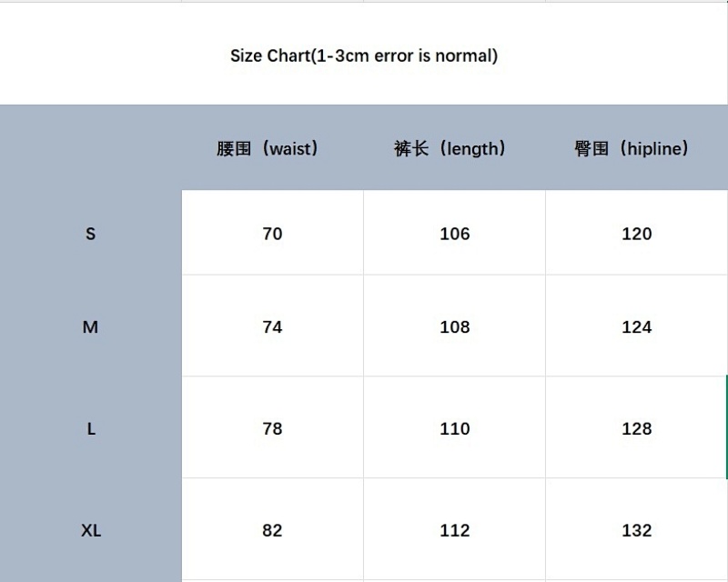Screen dimensions: 728x582
Task: Select the hipline column header cell
Action: click(x=636, y=148)
